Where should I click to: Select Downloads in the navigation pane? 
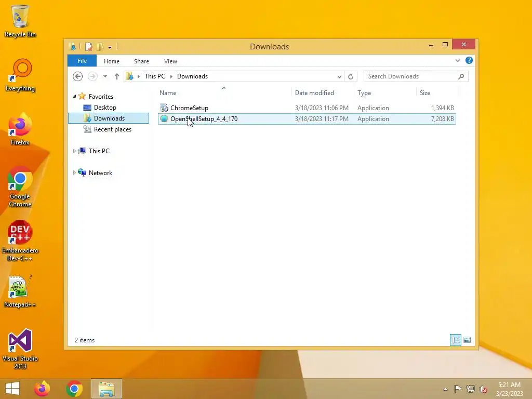pyautogui.click(x=109, y=118)
